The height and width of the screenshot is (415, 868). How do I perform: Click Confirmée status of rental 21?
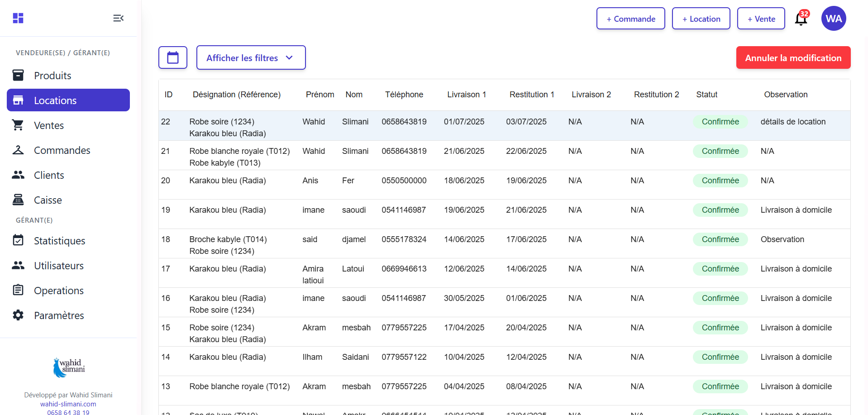(720, 151)
